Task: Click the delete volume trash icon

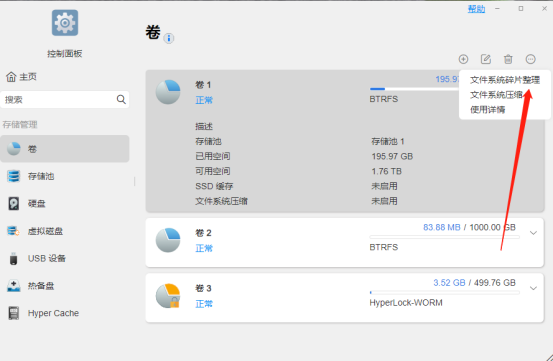Action: pyautogui.click(x=508, y=59)
